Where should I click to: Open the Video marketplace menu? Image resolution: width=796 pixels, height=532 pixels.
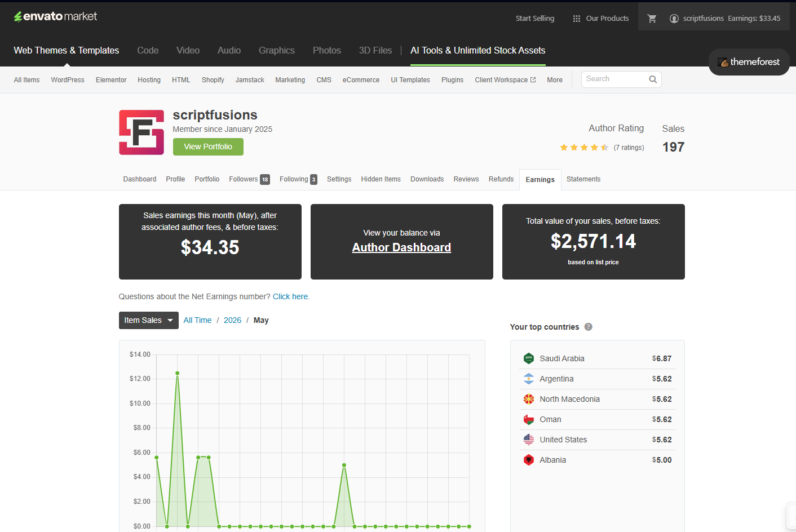[188, 50]
